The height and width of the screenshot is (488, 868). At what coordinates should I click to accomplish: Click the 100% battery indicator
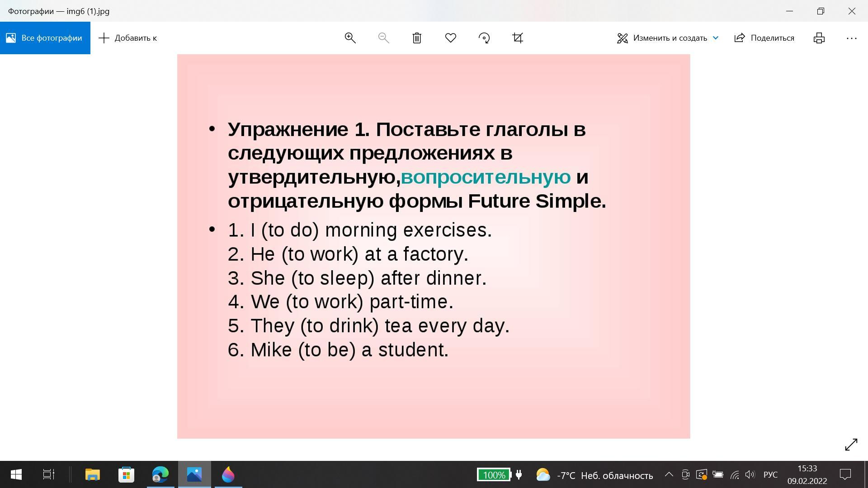[494, 475]
